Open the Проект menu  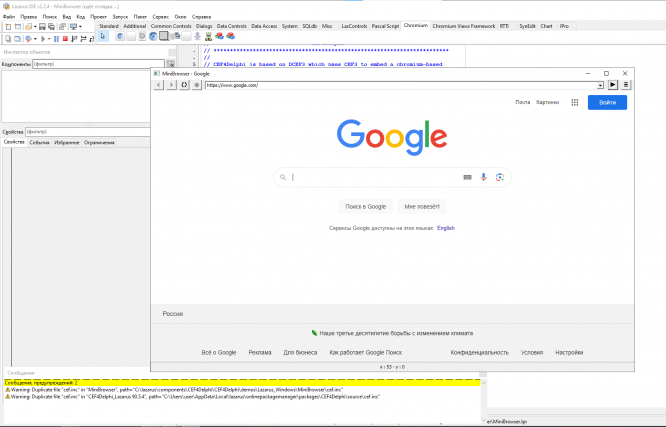tap(99, 17)
